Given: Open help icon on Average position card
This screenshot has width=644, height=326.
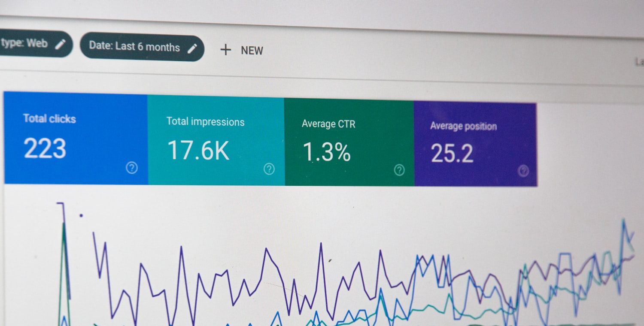Looking at the screenshot, I should (x=523, y=171).
